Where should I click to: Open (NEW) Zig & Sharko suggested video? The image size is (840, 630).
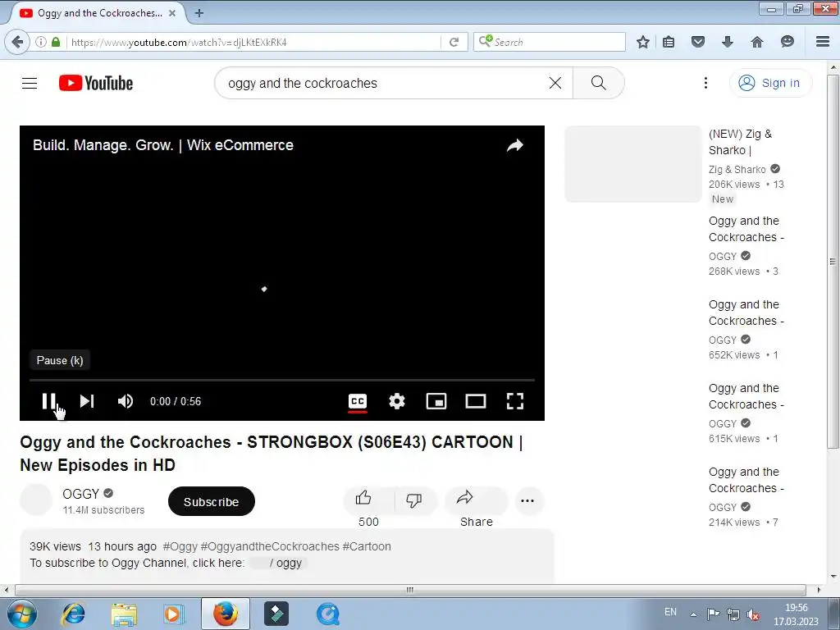[741, 142]
